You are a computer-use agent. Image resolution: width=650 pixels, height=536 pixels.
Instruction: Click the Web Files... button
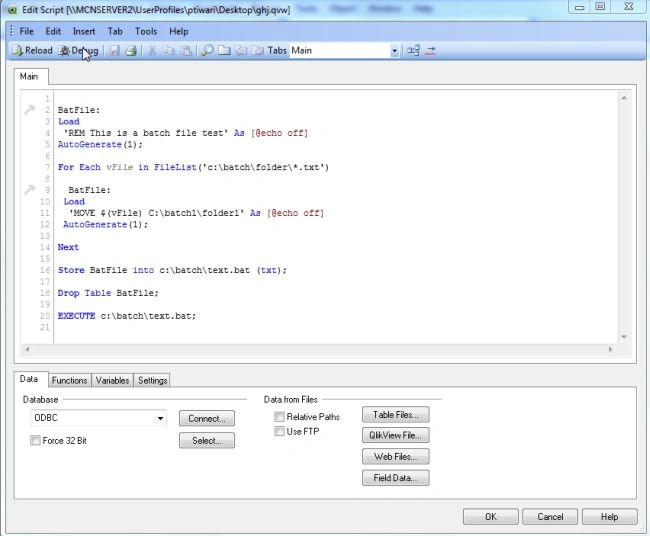[395, 456]
